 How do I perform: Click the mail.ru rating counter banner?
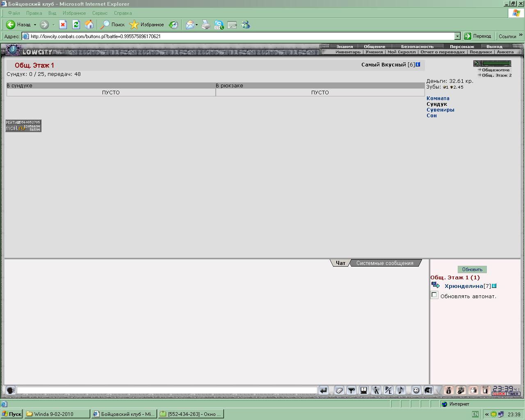pyautogui.click(x=23, y=126)
